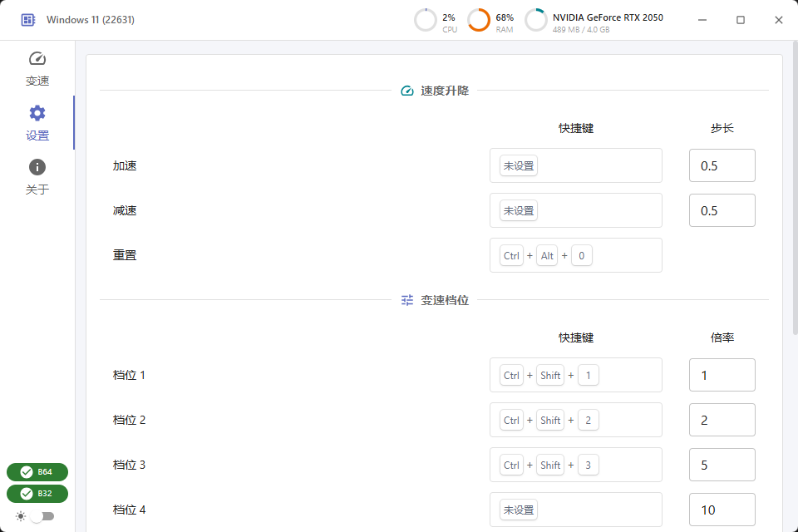Image resolution: width=798 pixels, height=532 pixels.
Task: Click the vertical scrollbar thumb
Action: [x=795, y=189]
